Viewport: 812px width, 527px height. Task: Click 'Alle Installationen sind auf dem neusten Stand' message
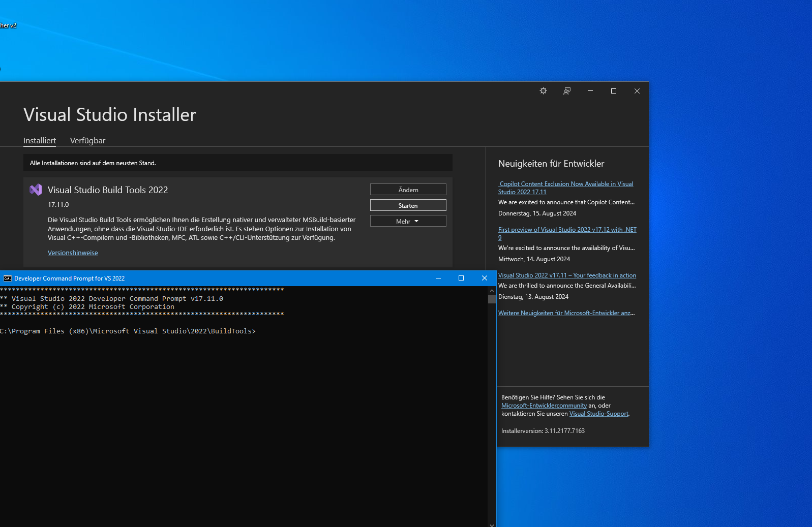tap(93, 163)
